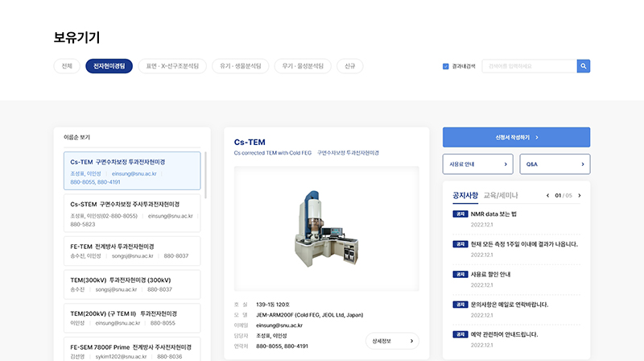The image size is (644, 361).
Task: Open the Q&A page
Action: 555,164
